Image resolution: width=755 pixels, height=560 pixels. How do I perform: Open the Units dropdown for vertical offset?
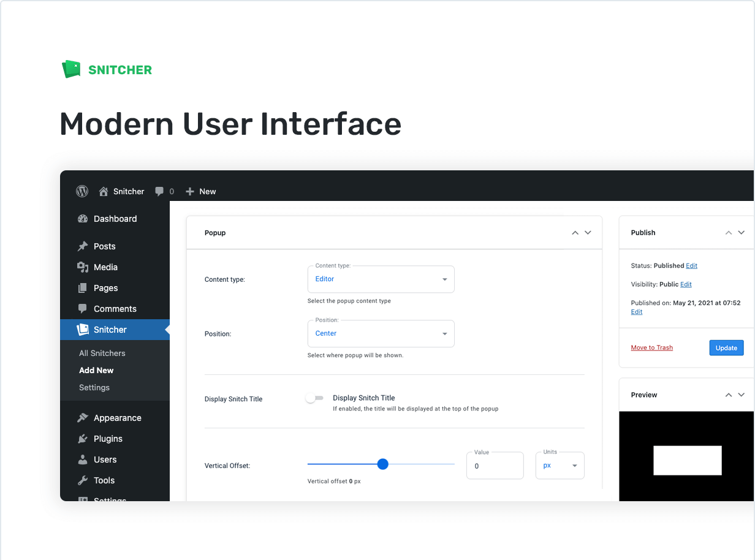click(x=560, y=465)
